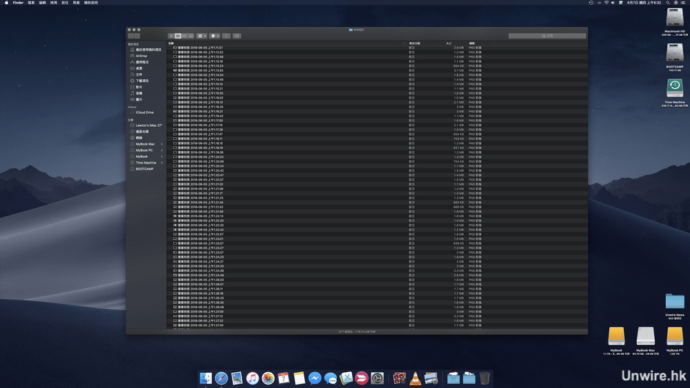This screenshot has width=690, height=388.
Task: Select Time Machine volume in sidebar
Action: 144,163
